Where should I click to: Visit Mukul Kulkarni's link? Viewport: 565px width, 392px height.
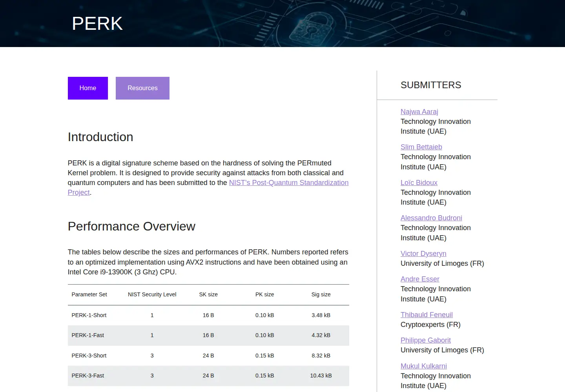(x=423, y=366)
